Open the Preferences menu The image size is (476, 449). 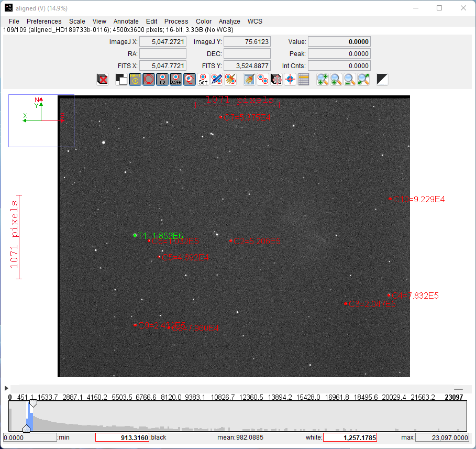44,21
